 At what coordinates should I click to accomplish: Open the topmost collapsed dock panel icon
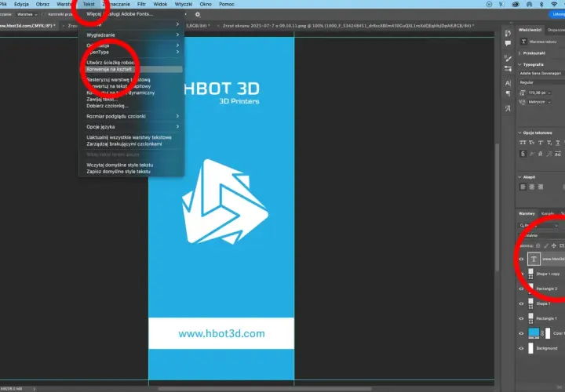tap(508, 33)
